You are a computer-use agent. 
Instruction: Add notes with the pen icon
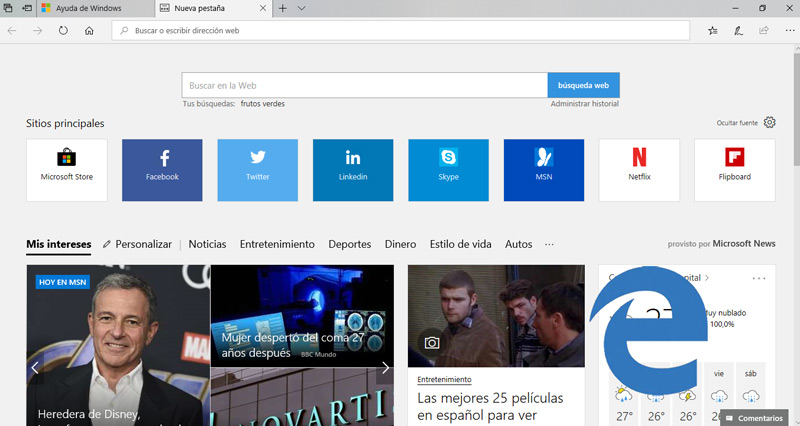pos(738,31)
